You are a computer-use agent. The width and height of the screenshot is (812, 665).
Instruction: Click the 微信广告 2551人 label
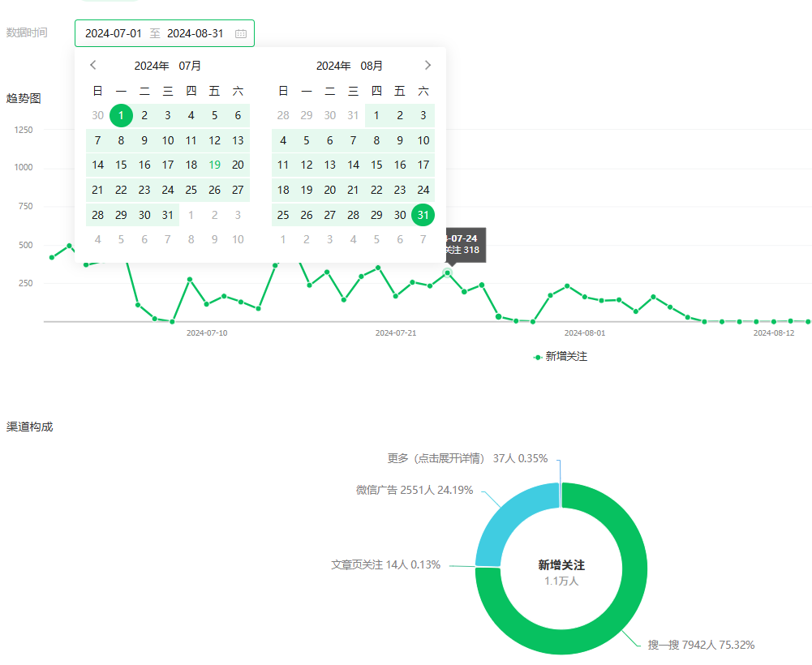click(414, 491)
